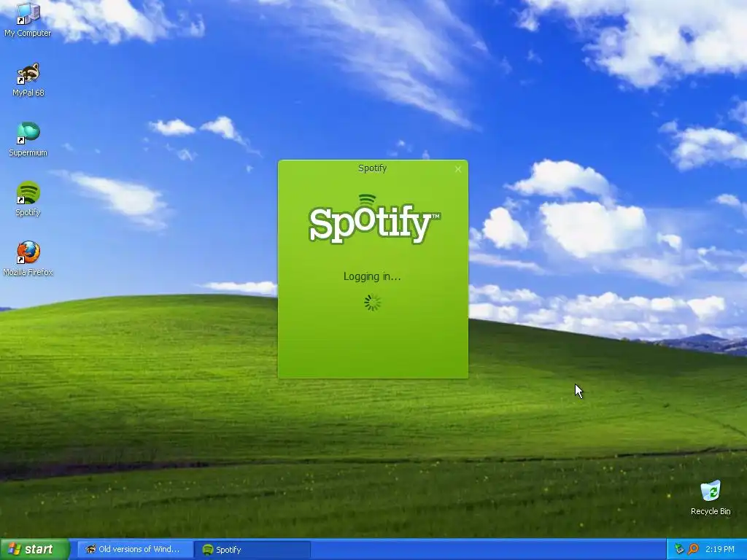
Task: Select the My Computer desktop icon
Action: 28,19
